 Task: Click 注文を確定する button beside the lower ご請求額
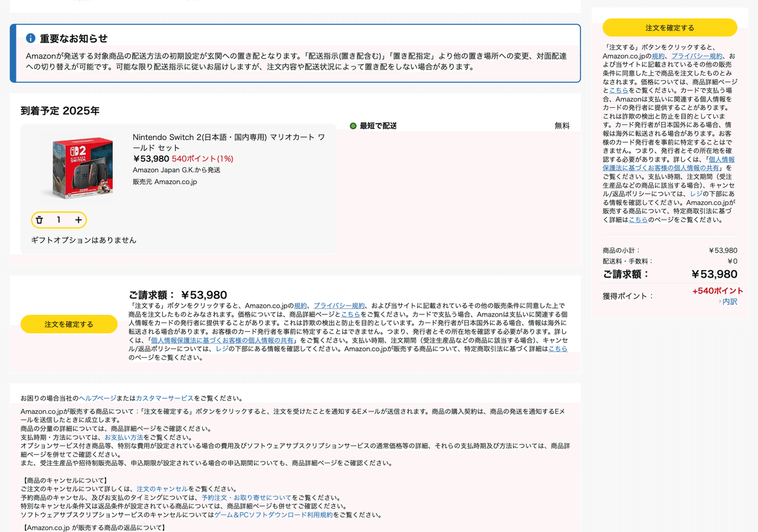(69, 324)
